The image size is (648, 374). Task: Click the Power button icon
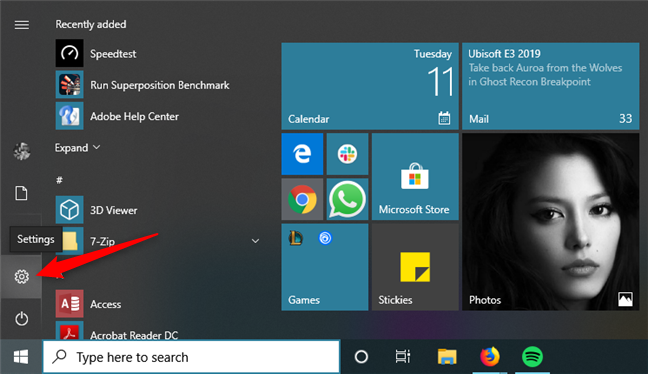pyautogui.click(x=21, y=319)
